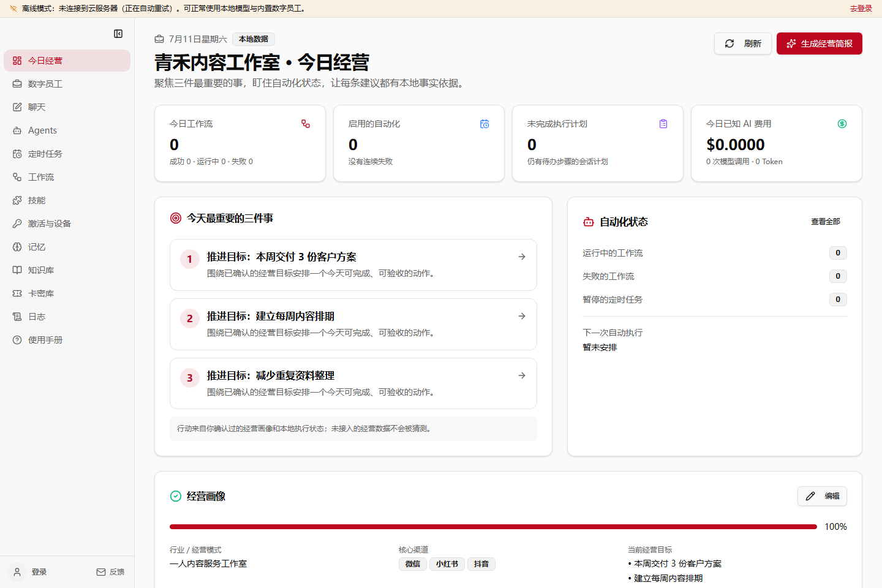Click the dollar icon on AI 费用 card
Viewport: 882px width, 588px height.
[842, 124]
